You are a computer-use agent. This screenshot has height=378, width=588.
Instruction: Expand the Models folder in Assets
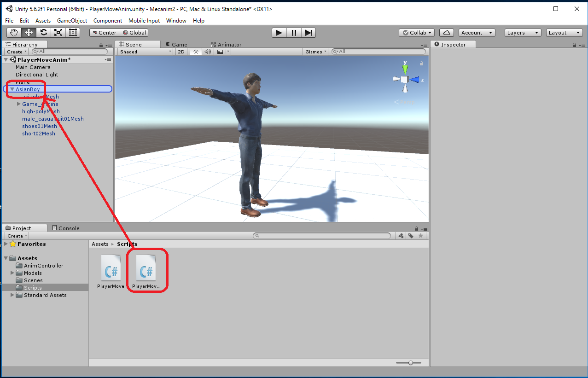coord(12,273)
